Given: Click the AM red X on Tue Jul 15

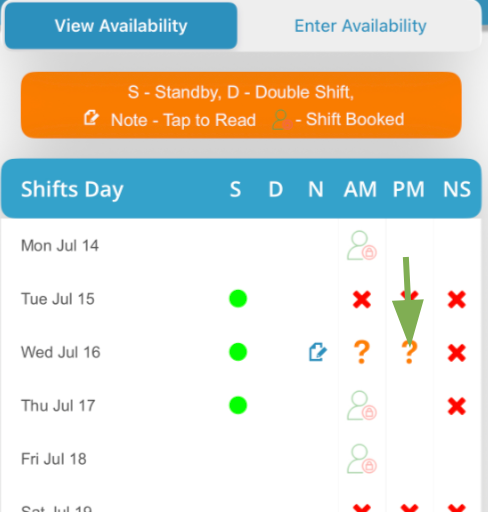Looking at the screenshot, I should tap(362, 299).
